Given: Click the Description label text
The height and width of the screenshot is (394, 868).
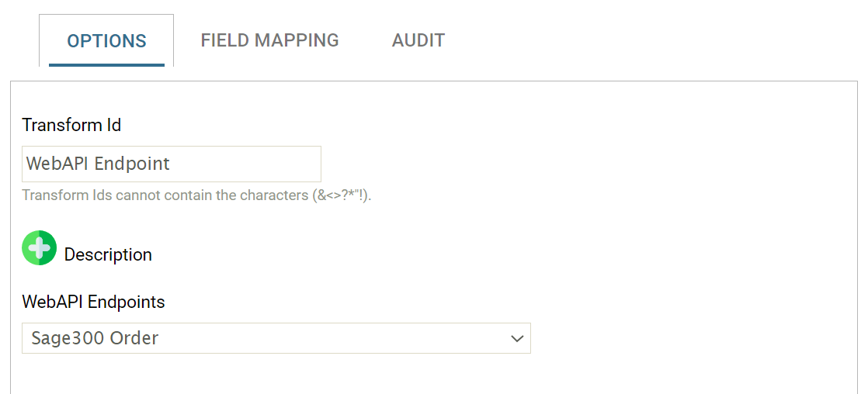Looking at the screenshot, I should [x=108, y=254].
